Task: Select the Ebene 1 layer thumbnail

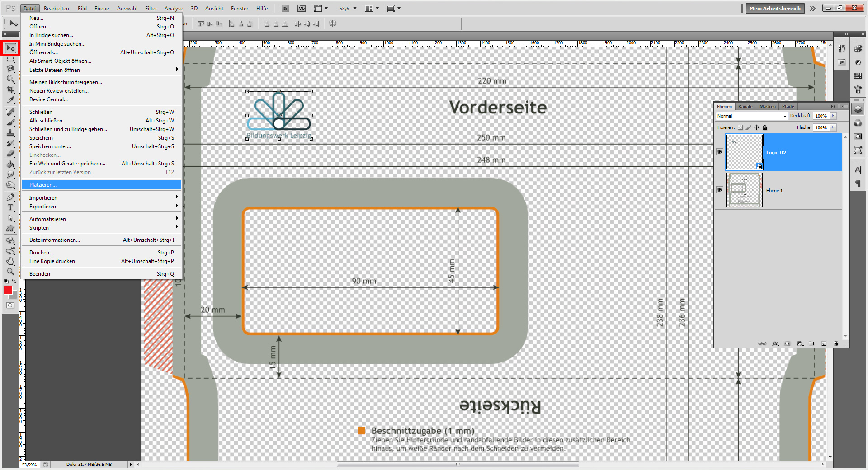Action: (744, 190)
